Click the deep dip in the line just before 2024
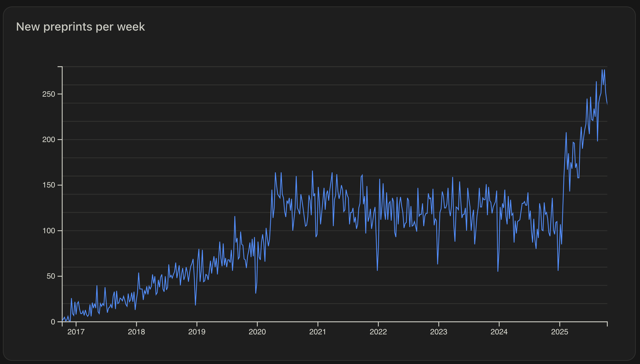The height and width of the screenshot is (364, 640). tap(498, 271)
